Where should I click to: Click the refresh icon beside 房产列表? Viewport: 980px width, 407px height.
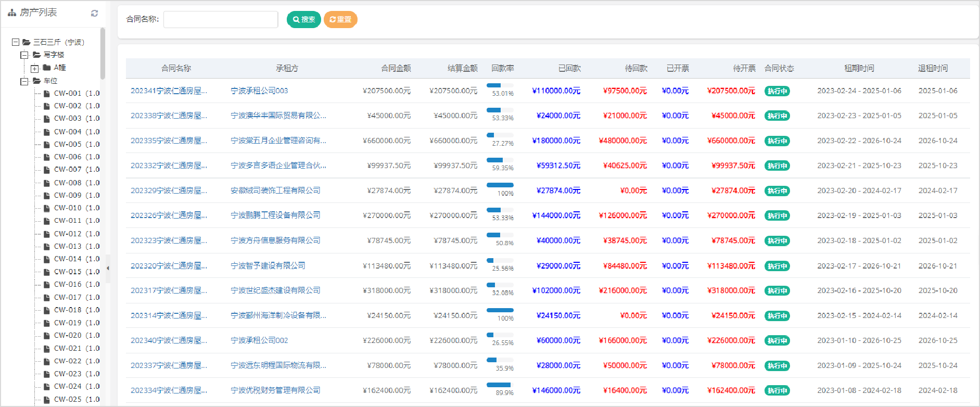click(94, 13)
